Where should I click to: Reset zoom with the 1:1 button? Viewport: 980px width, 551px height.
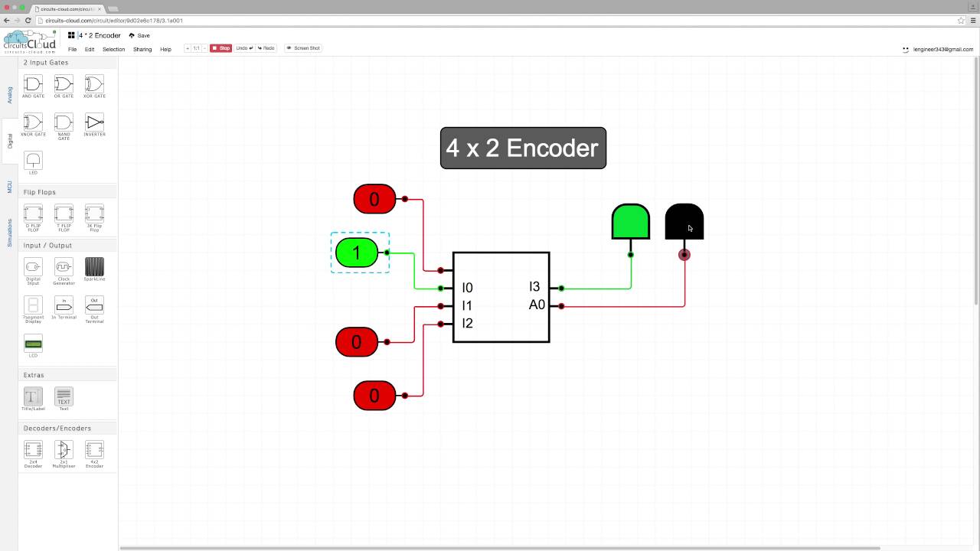[196, 48]
